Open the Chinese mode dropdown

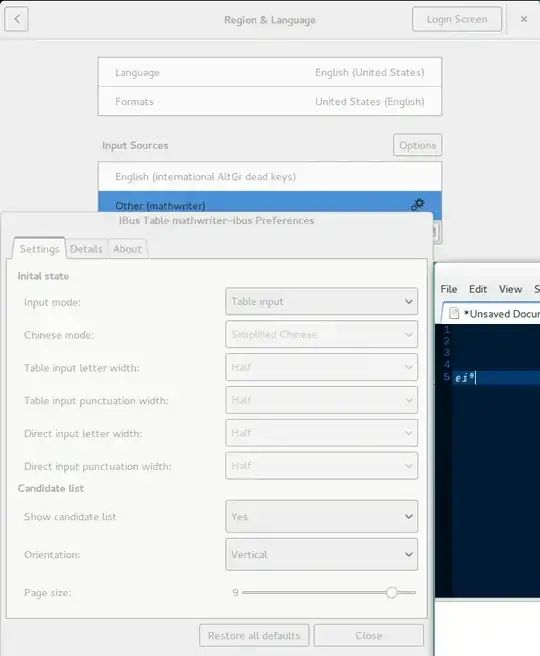pos(321,334)
